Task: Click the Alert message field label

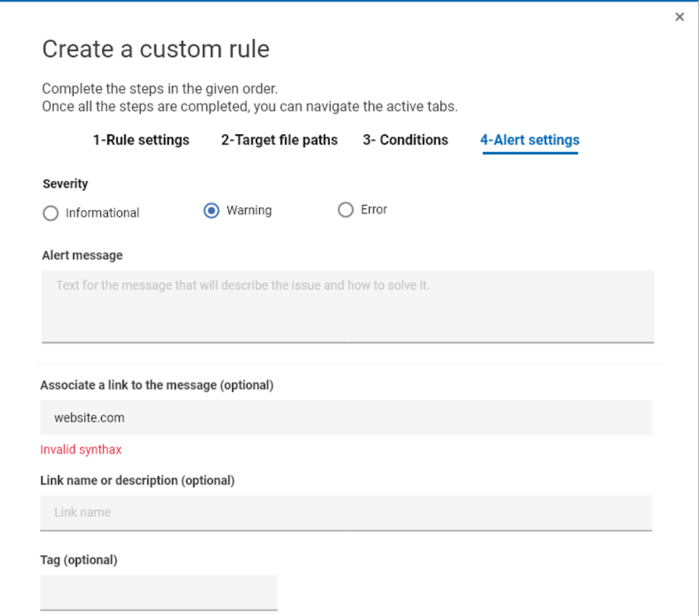Action: pyautogui.click(x=82, y=256)
